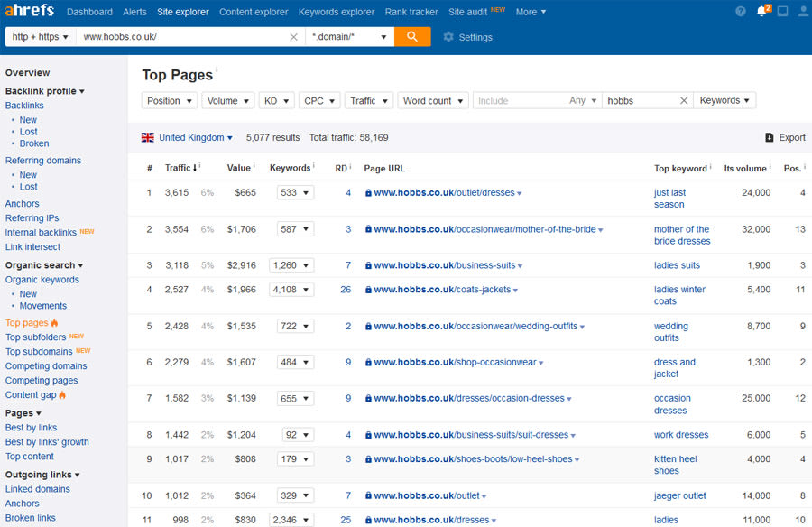Clear the 'hobbs' filter with X

pos(684,100)
